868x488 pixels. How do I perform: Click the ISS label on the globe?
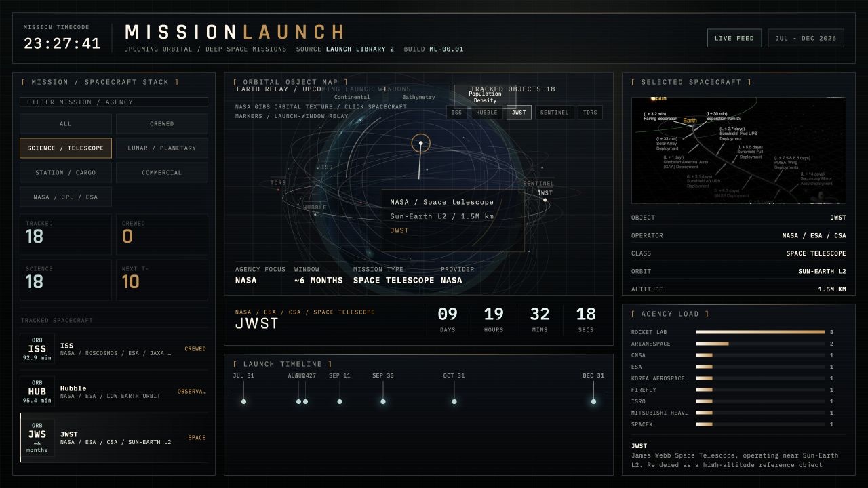point(327,167)
